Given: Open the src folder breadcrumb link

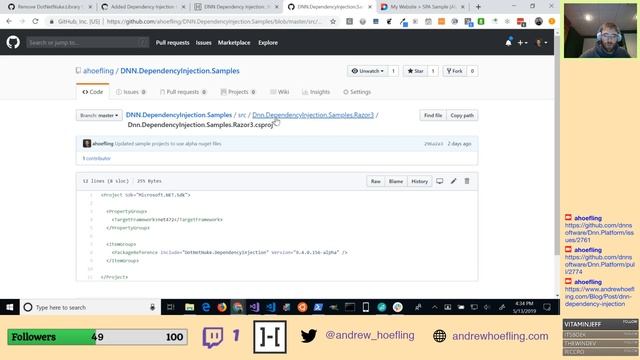Looking at the screenshot, I should (x=242, y=115).
